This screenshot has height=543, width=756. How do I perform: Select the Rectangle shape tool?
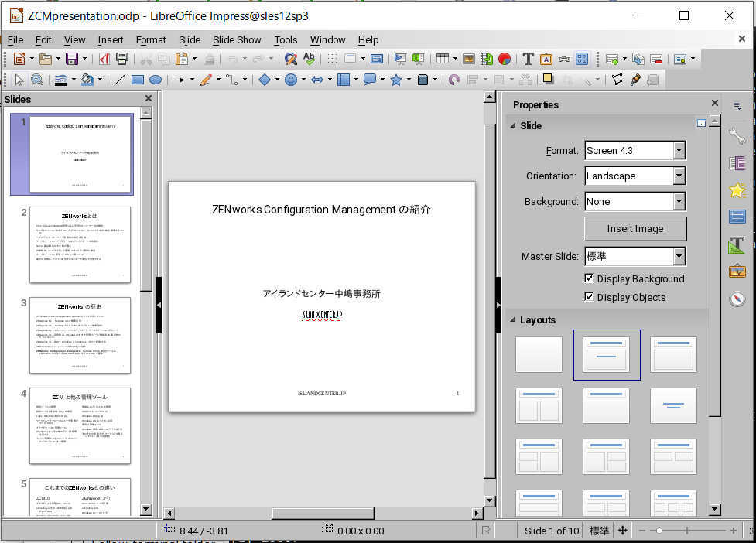click(x=138, y=80)
